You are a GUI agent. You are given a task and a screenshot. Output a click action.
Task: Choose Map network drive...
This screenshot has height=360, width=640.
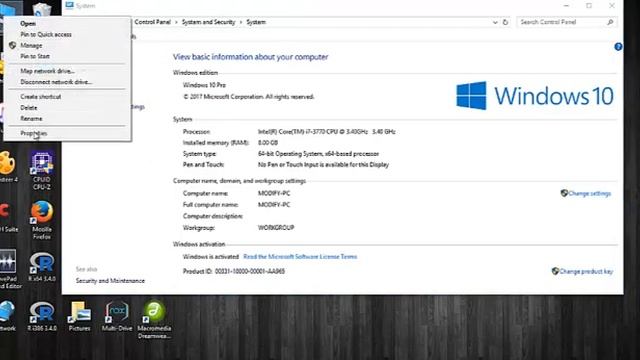pos(47,71)
